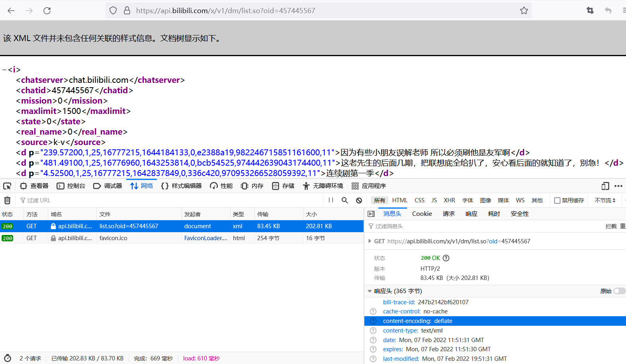Filter requests by WS
The image size is (626, 364).
coord(520,200)
